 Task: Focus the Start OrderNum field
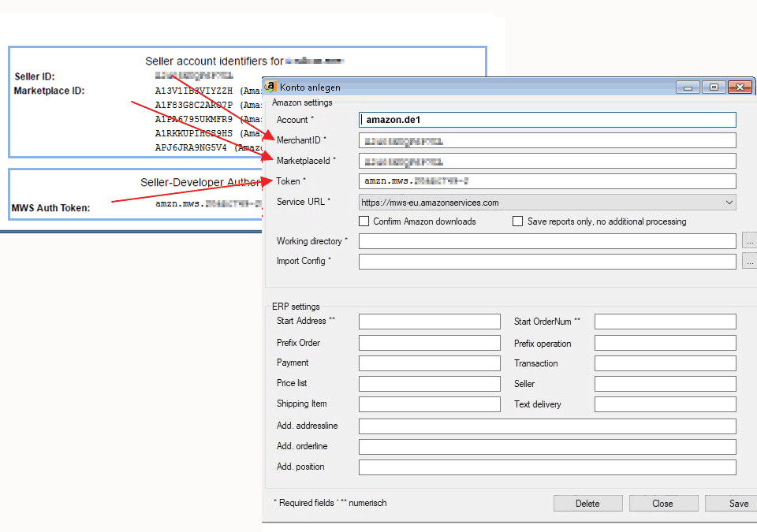pos(666,322)
